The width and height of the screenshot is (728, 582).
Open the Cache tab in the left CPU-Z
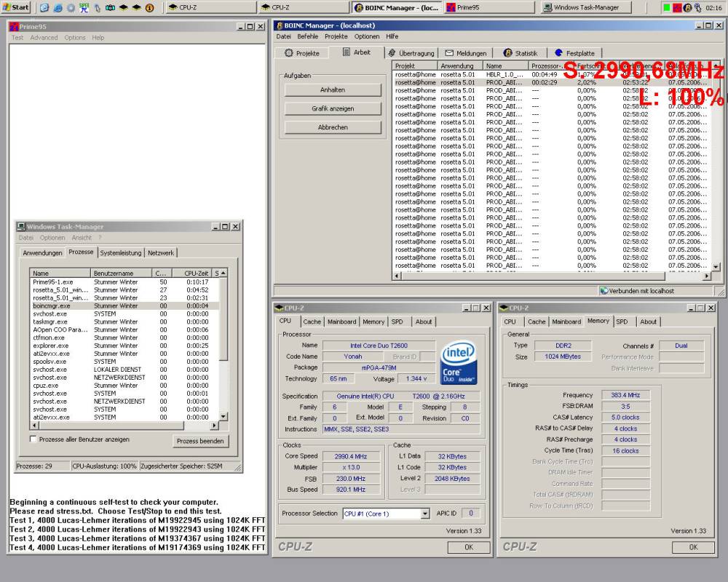[312, 321]
